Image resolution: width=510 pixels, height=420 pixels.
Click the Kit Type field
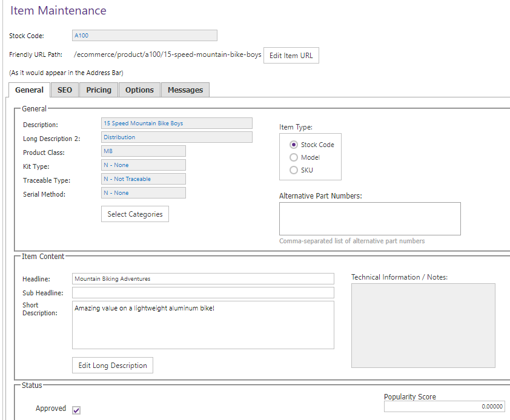144,165
